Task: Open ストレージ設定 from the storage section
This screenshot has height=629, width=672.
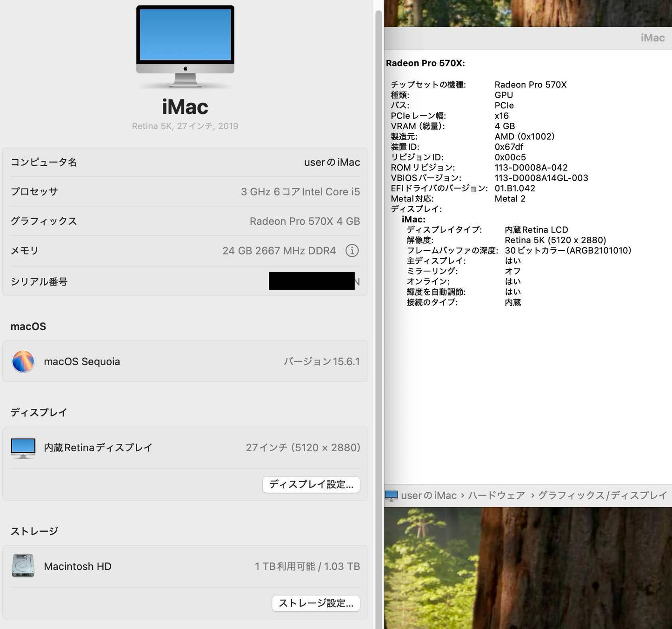Action: point(315,603)
